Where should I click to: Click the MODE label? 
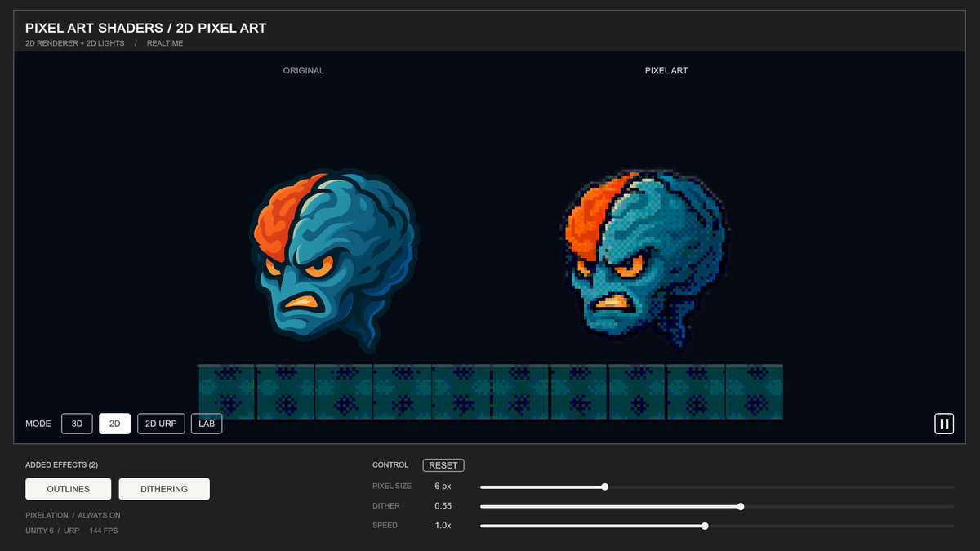pyautogui.click(x=38, y=424)
